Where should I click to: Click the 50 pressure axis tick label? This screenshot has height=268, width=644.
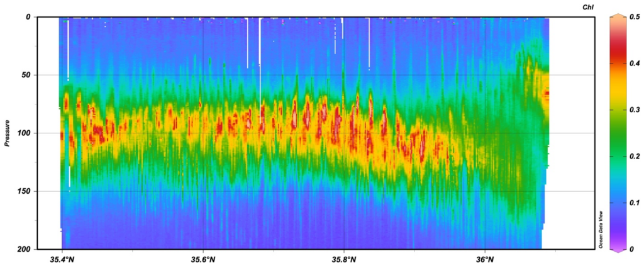(x=26, y=75)
